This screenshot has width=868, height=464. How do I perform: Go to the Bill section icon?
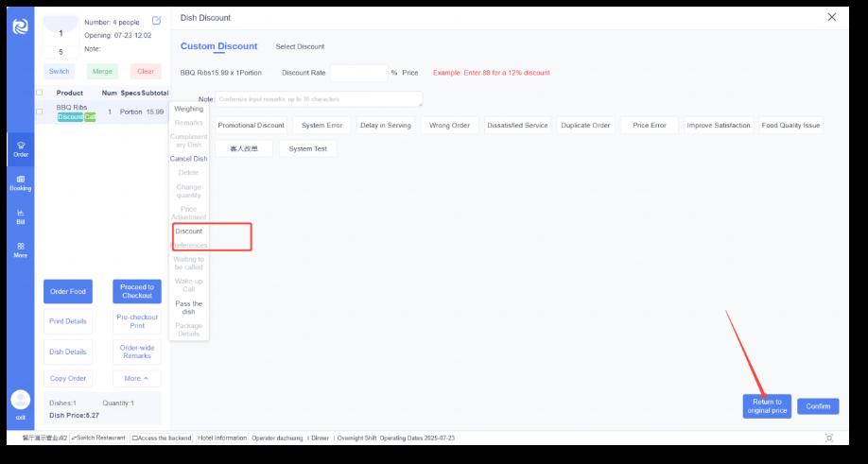point(20,216)
